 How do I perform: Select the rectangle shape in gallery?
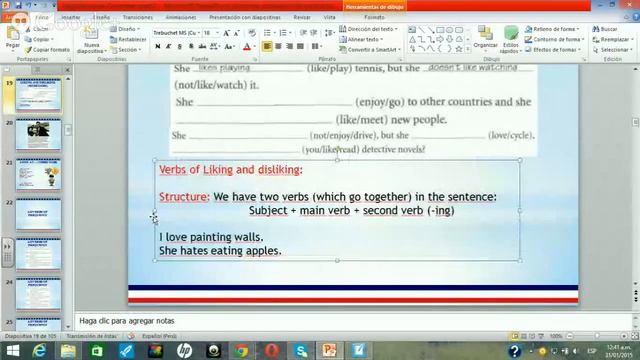point(440,30)
